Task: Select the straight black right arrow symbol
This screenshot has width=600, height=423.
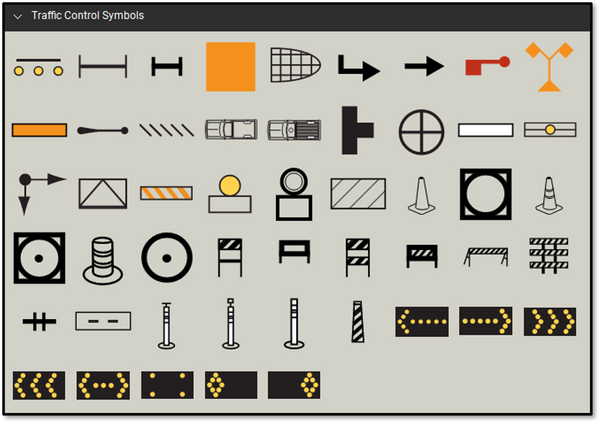Action: [x=424, y=67]
